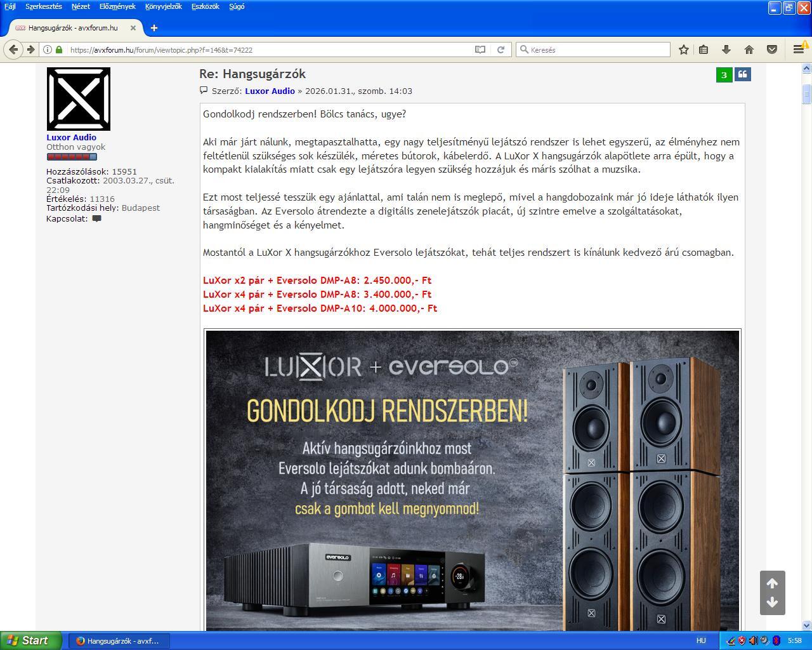This screenshot has height=650, width=812.
Task: Click the taskbar clock showing 5:58
Action: pyautogui.click(x=795, y=641)
